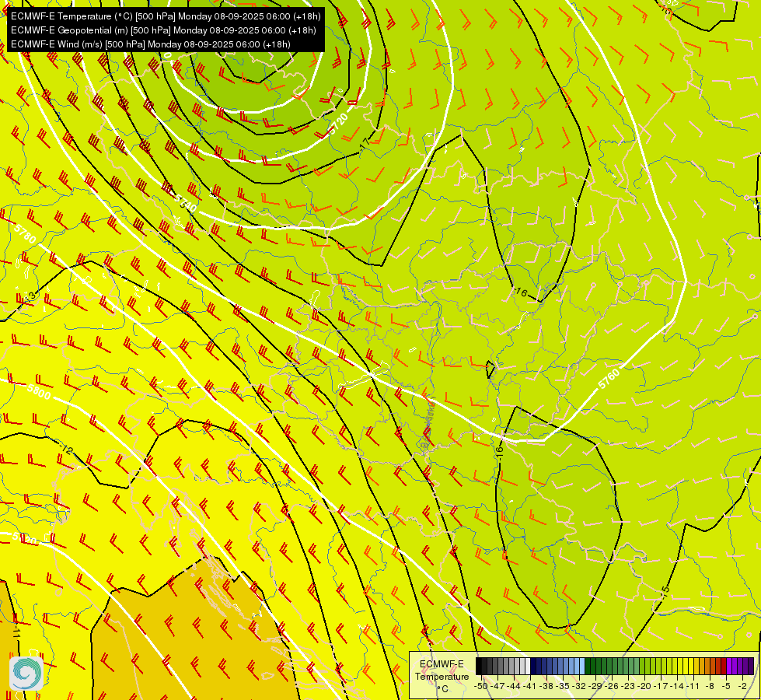Image resolution: width=761 pixels, height=700 pixels.
Task: Click the 5740 geopotential contour label
Action: 184,204
